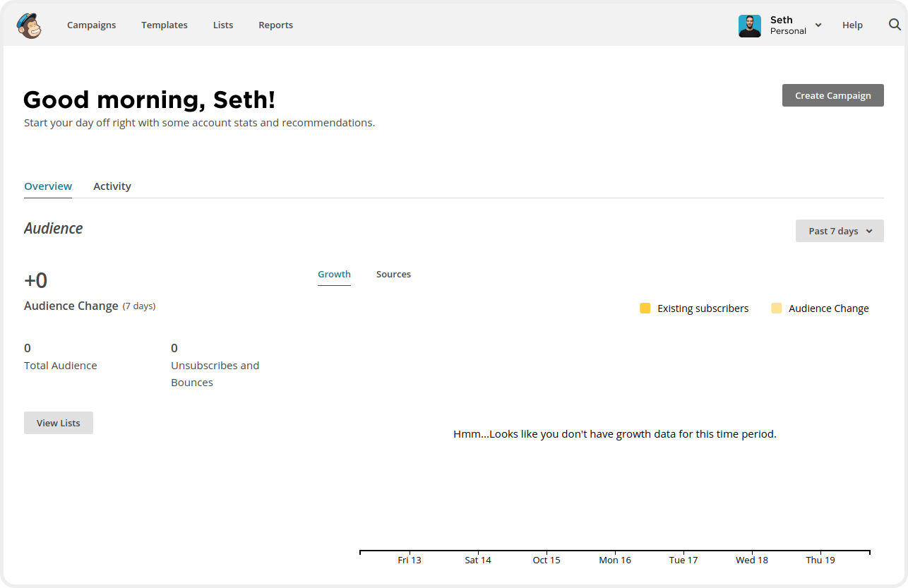Switch to the Activity tab
908x588 pixels.
(112, 186)
